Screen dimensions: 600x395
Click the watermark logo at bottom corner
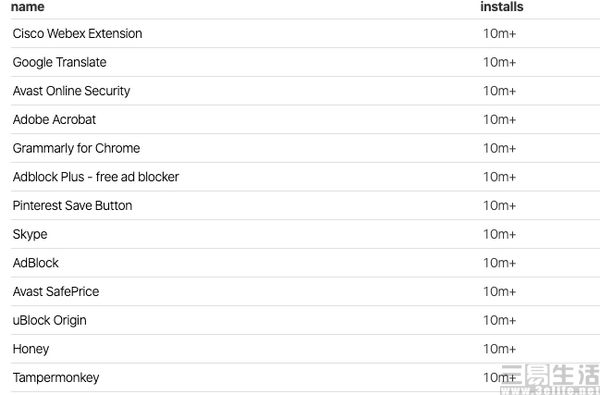pos(550,379)
